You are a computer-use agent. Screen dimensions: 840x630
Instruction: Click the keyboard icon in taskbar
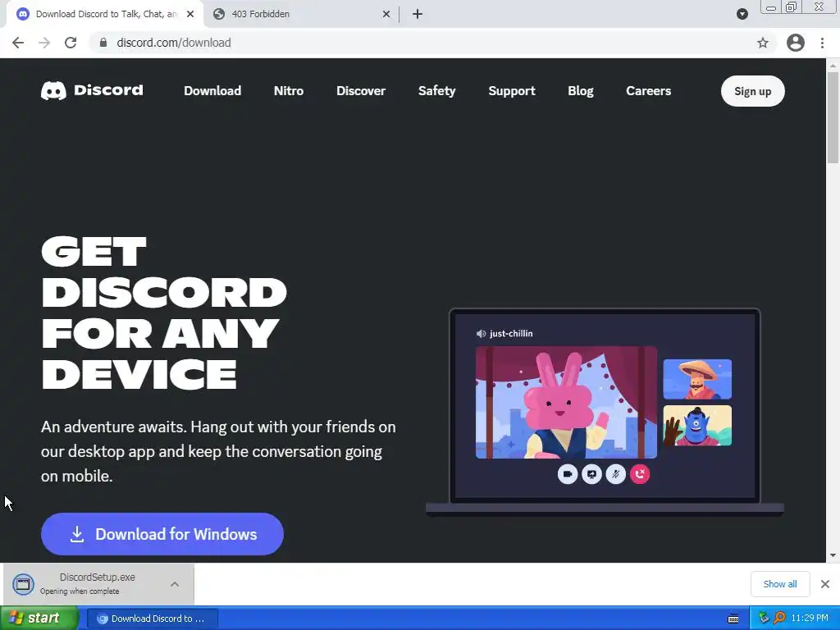coord(733,619)
